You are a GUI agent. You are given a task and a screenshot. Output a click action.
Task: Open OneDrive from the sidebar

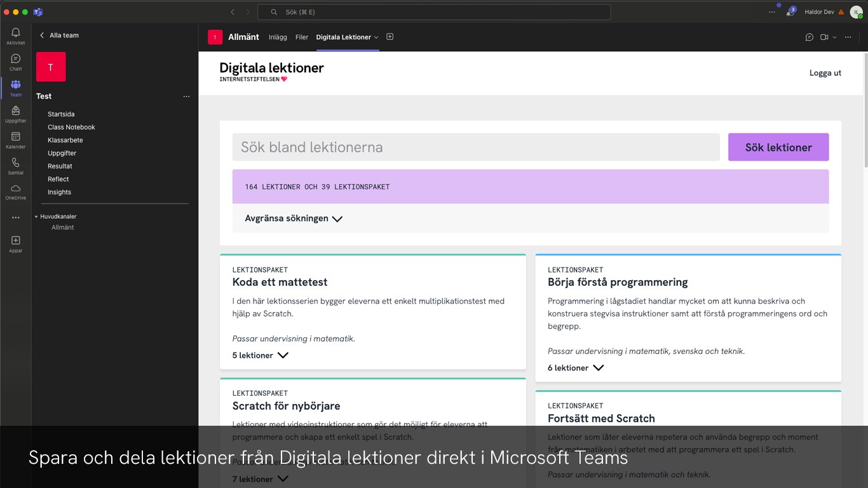coord(15,192)
